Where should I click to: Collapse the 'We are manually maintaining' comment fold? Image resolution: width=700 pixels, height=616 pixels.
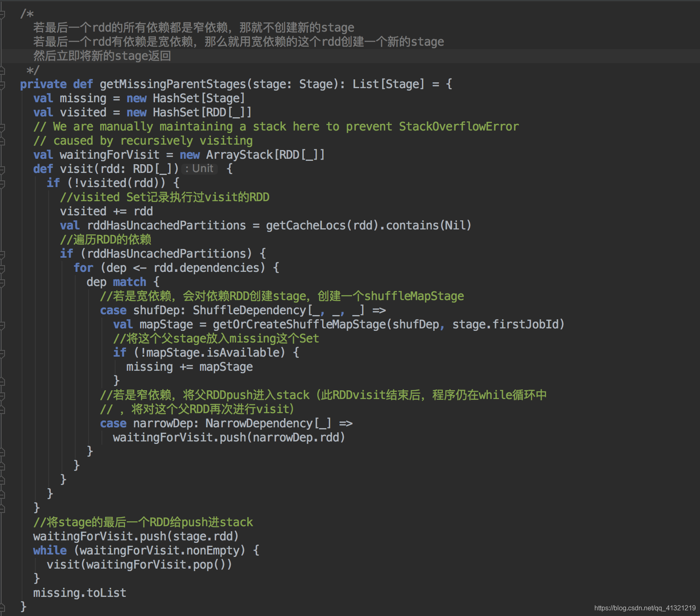(2, 127)
